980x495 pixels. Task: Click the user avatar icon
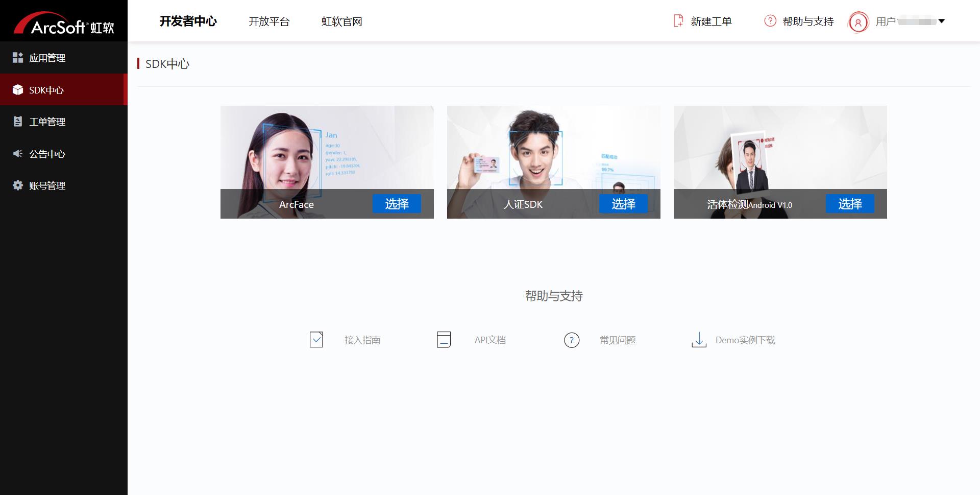coord(858,22)
